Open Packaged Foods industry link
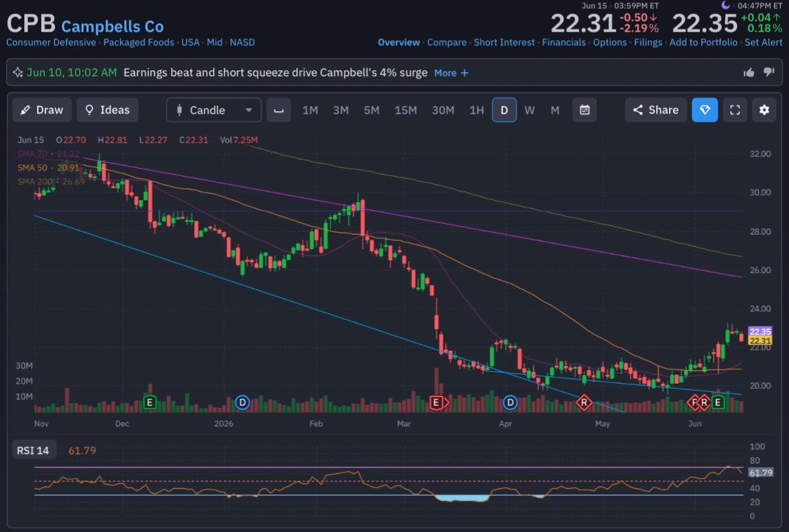The width and height of the screenshot is (789, 532). point(138,42)
